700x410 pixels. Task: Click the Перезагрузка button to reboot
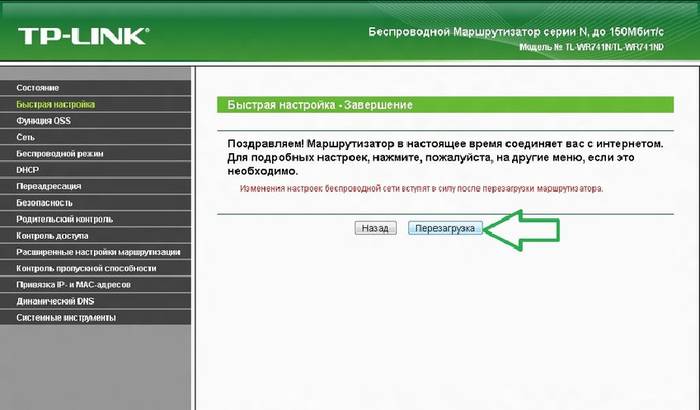(x=446, y=228)
